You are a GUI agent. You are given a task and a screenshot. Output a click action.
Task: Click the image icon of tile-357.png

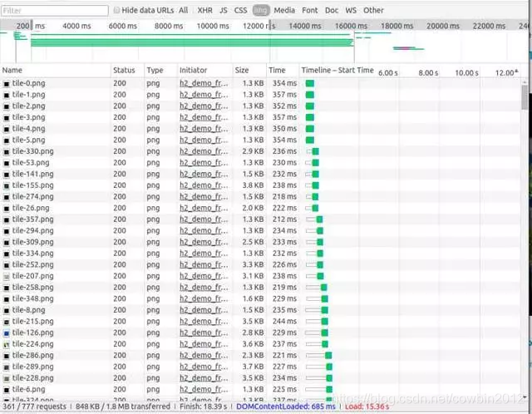click(7, 219)
